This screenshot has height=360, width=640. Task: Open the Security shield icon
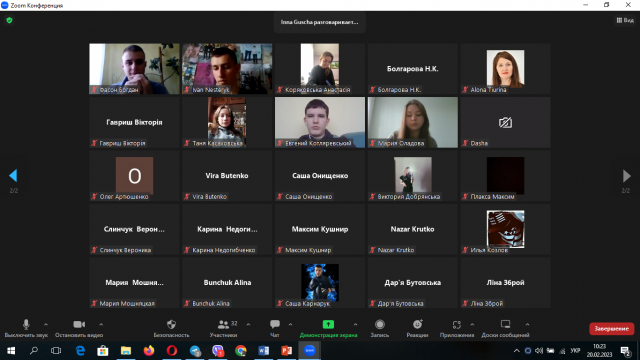(x=171, y=324)
